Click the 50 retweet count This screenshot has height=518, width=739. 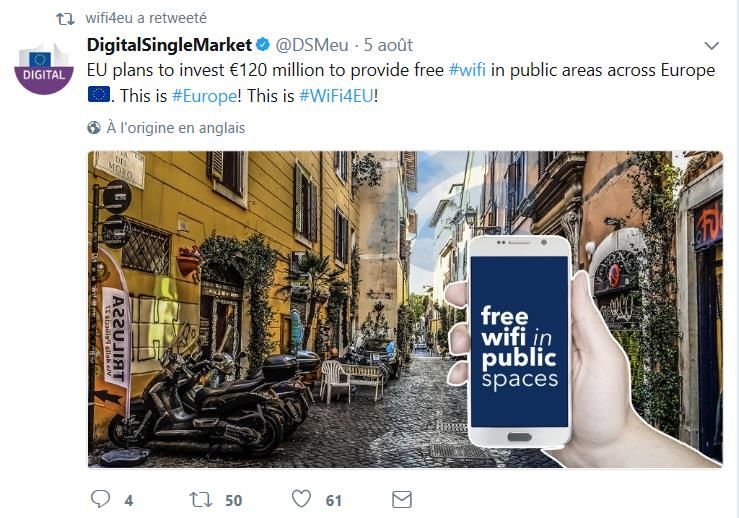pos(234,501)
